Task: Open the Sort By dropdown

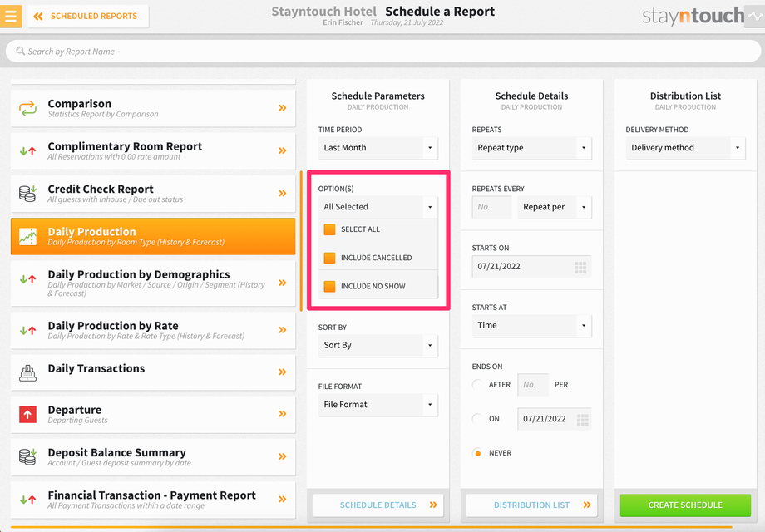Action: click(378, 345)
